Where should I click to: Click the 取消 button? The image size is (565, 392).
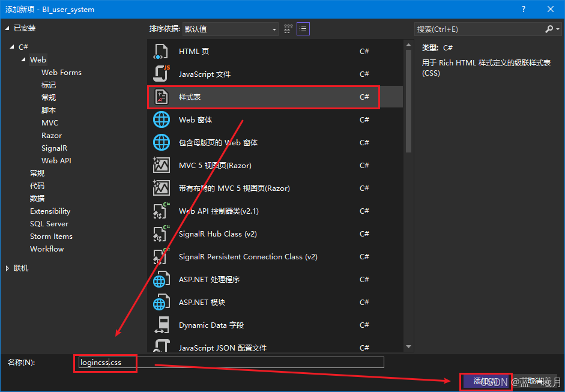(535, 381)
